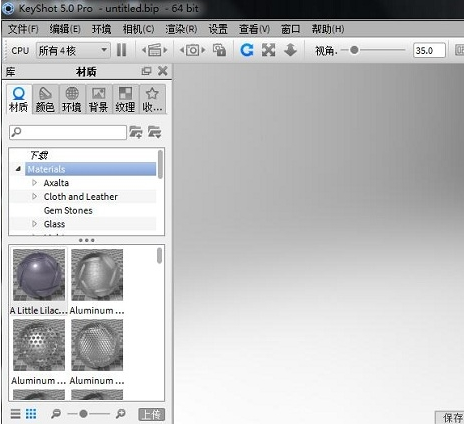The width and height of the screenshot is (464, 424).
Task: Open the 渲染(R) menu
Action: click(x=181, y=29)
